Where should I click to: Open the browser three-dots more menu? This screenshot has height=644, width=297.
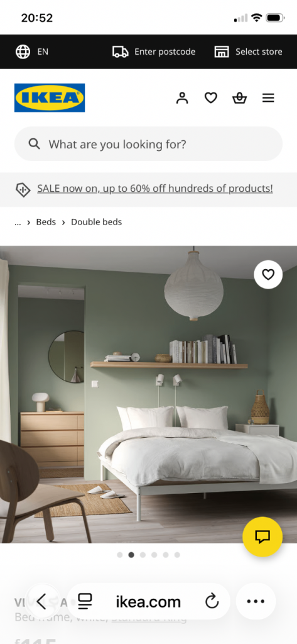pos(256,602)
